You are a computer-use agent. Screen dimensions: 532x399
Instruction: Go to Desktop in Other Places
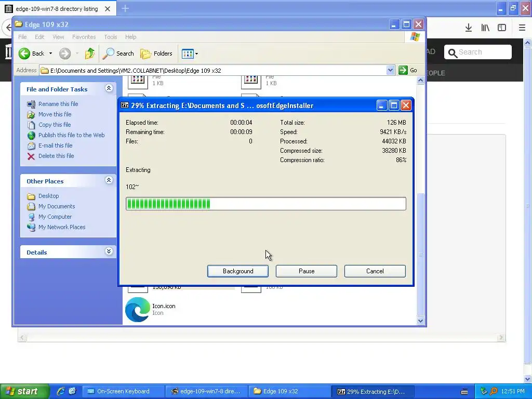(x=48, y=196)
